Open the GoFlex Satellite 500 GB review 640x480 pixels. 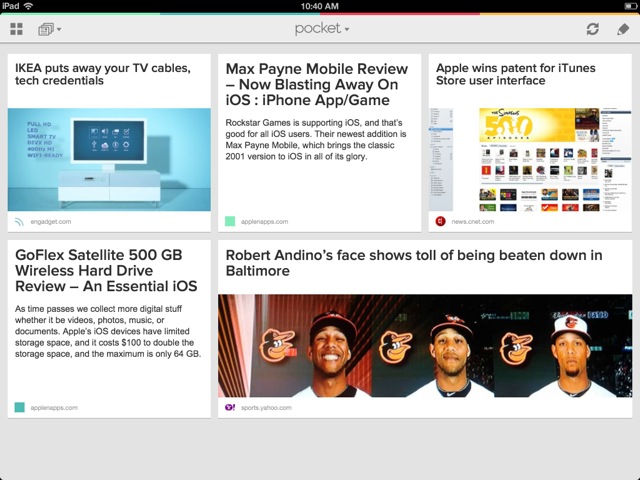pos(108,270)
